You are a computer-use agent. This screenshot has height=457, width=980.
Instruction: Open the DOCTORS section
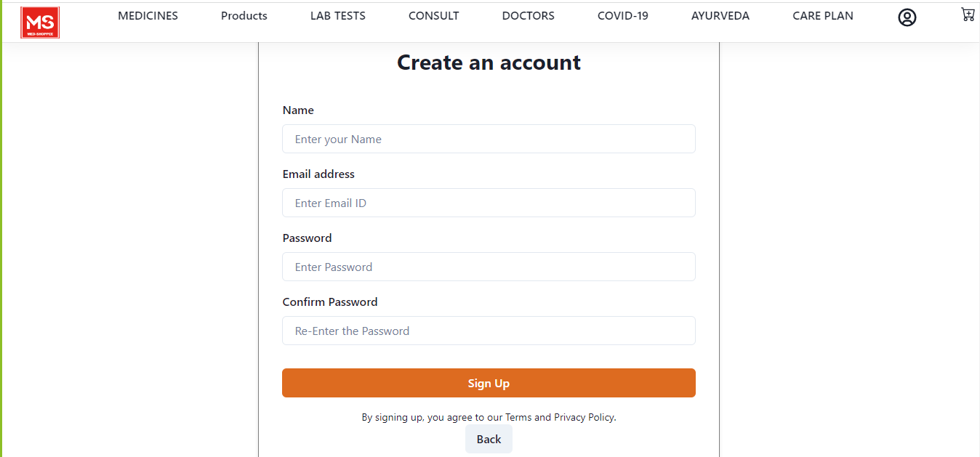528,15
